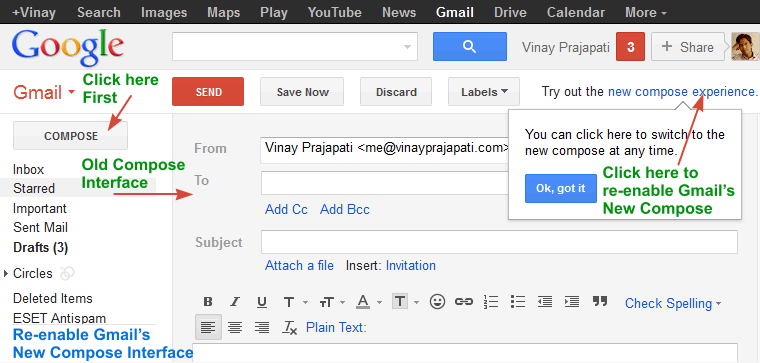Decrease the indent
Image resolution: width=760 pixels, height=363 pixels.
coord(545,302)
